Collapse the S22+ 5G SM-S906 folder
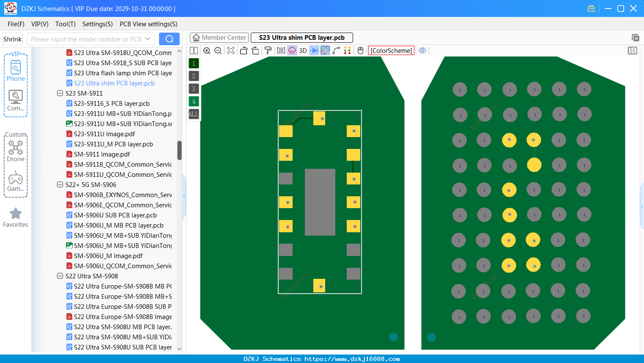 pyautogui.click(x=60, y=184)
